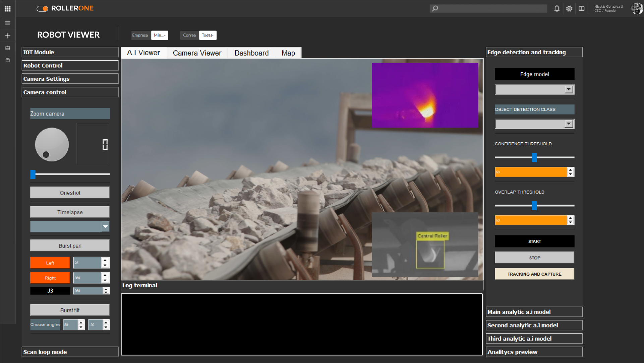The image size is (644, 363).
Task: Click the Oneshot button
Action: pyautogui.click(x=70, y=193)
